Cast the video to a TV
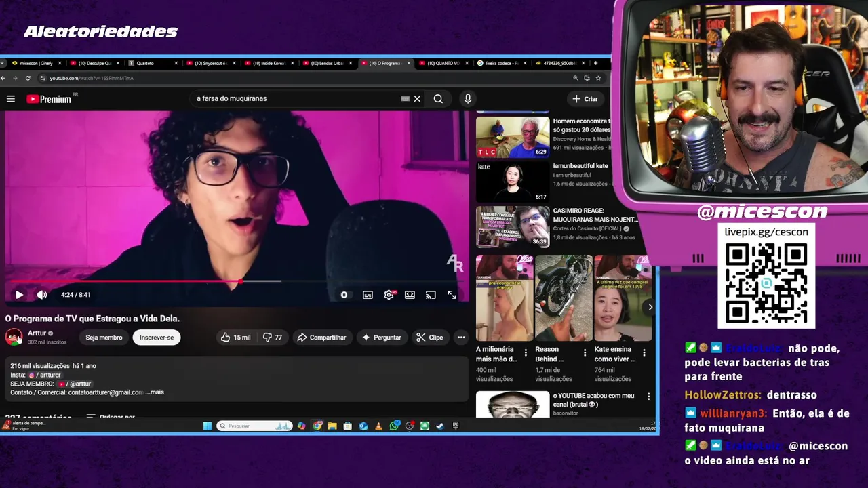This screenshot has height=488, width=868. tap(431, 295)
